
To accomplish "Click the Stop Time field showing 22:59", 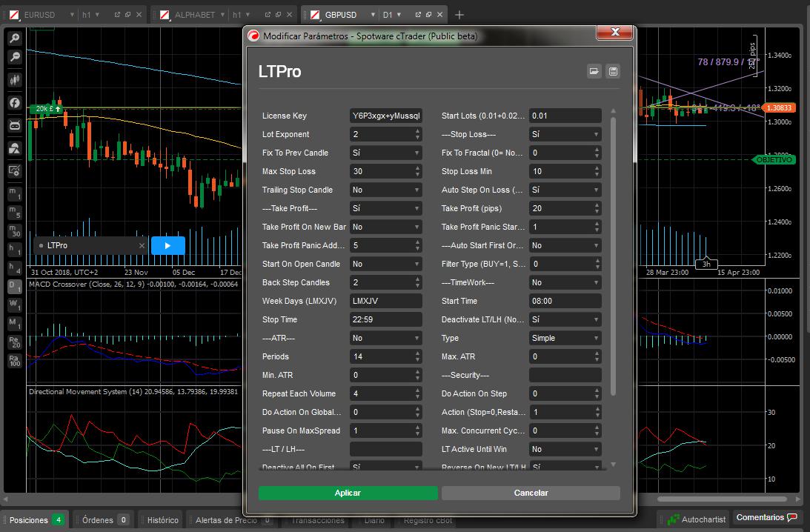I will [x=386, y=319].
